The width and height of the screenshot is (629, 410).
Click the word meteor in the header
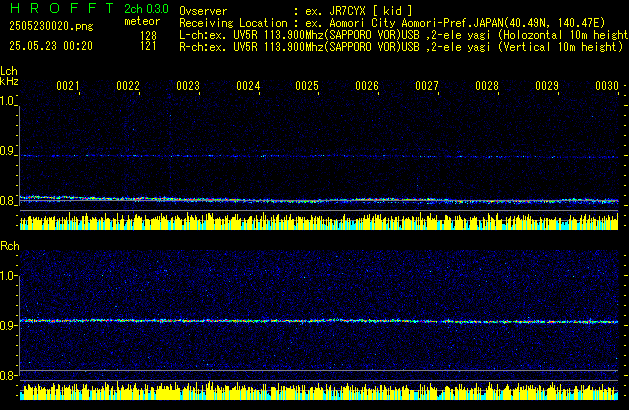[142, 21]
